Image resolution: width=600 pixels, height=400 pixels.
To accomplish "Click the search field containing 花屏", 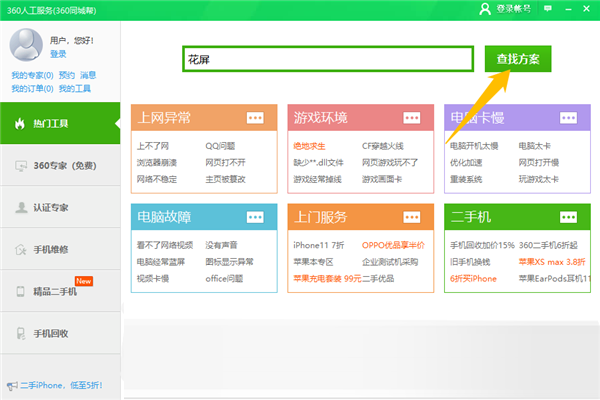I will point(327,59).
